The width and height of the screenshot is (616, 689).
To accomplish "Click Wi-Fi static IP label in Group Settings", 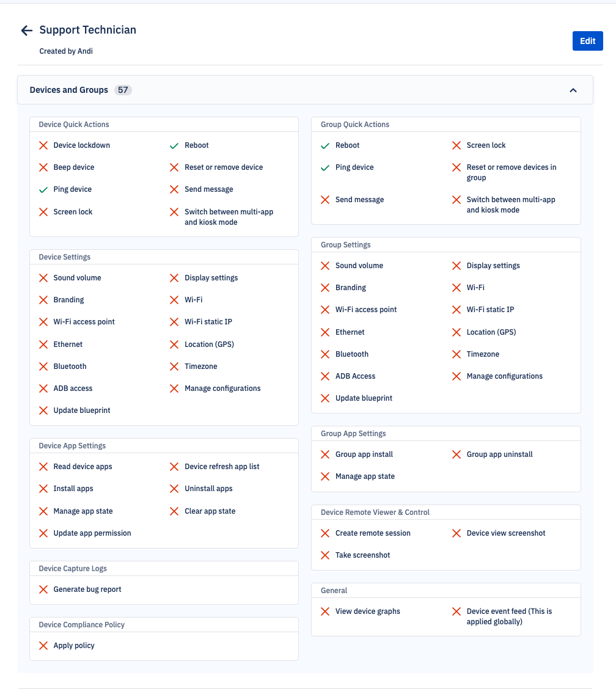I will [490, 309].
